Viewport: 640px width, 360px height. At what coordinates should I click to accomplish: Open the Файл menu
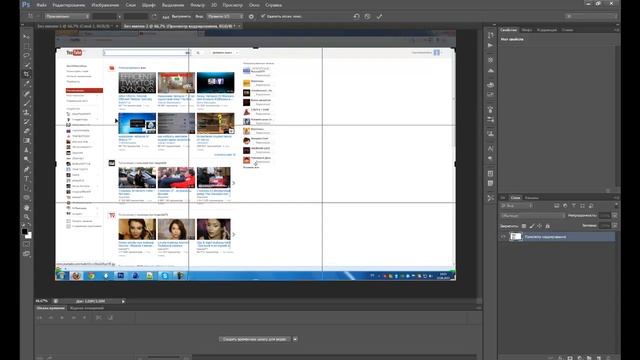click(41, 5)
